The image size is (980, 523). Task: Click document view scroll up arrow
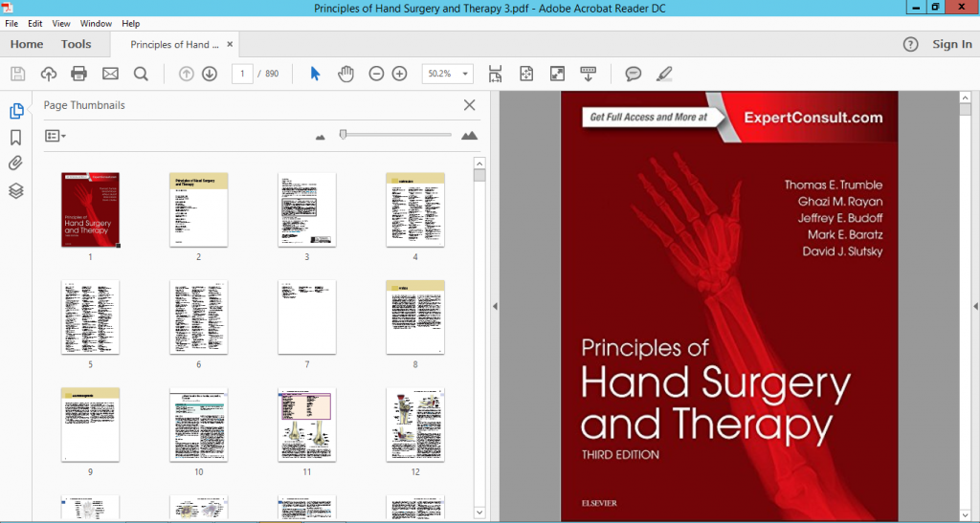pyautogui.click(x=965, y=98)
